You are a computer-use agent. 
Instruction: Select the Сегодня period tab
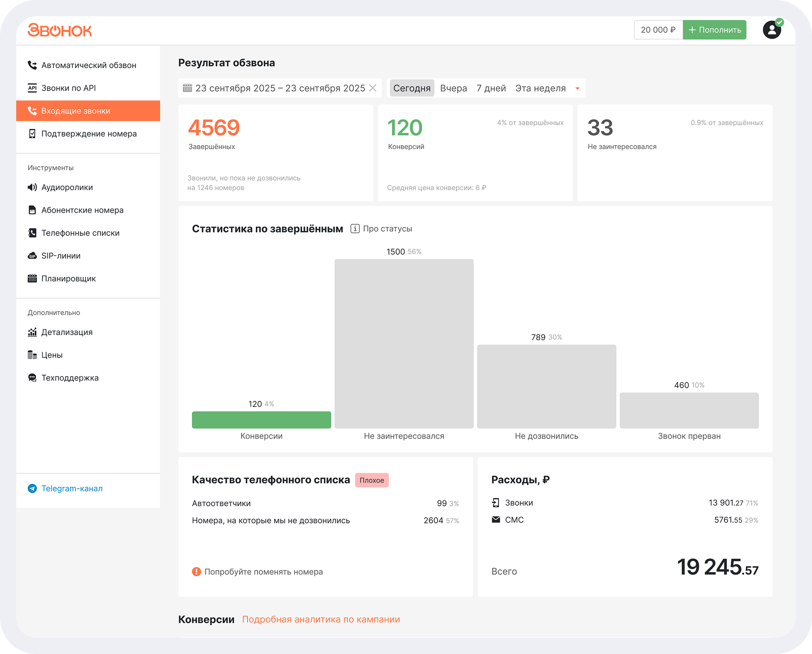pos(412,88)
